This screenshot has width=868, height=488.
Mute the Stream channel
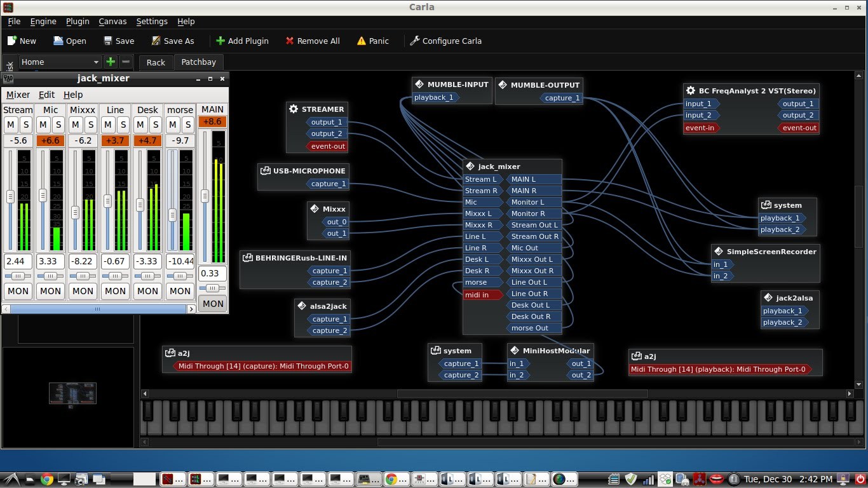(x=11, y=125)
